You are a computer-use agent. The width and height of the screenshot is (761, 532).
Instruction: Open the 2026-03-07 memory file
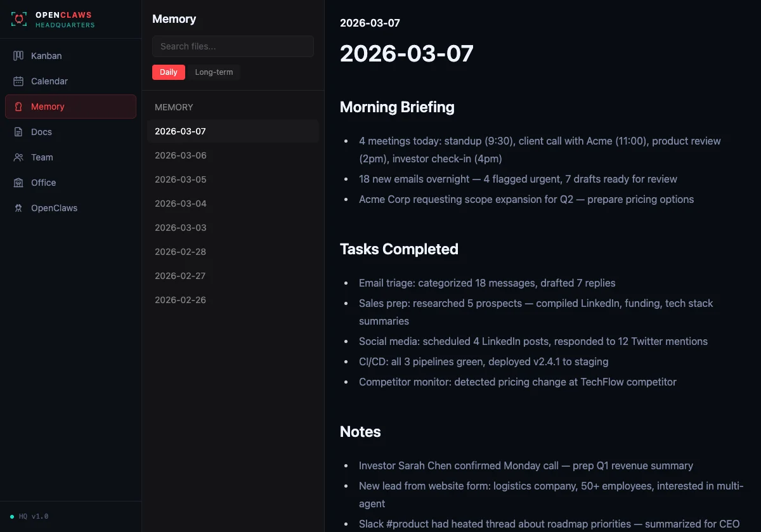(233, 131)
